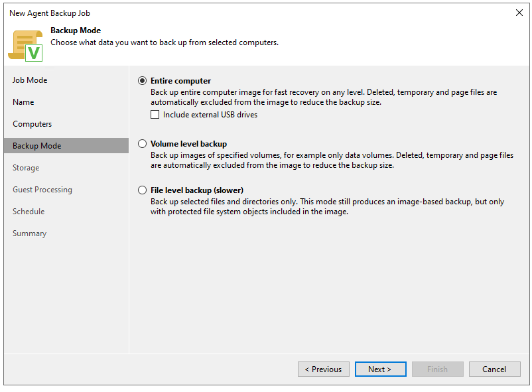Image resolution: width=532 pixels, height=392 pixels.
Task: Select the Backup Mode step
Action: (x=66, y=146)
